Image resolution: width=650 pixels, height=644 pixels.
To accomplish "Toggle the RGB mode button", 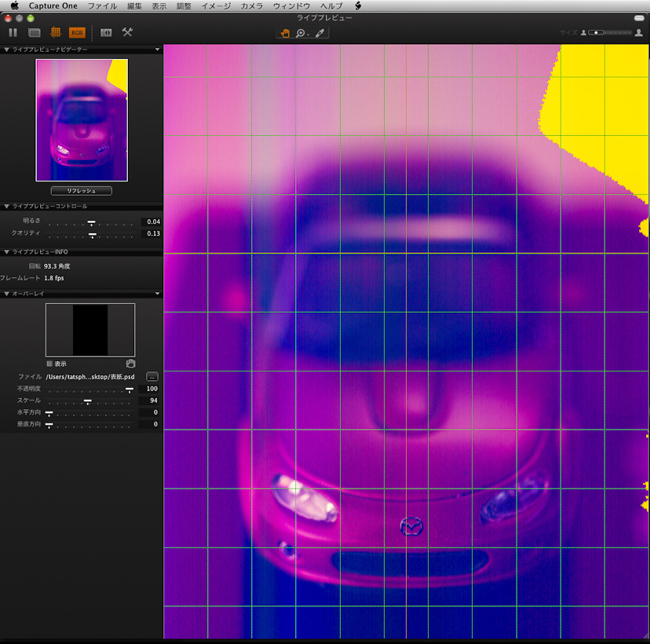I will point(77,32).
